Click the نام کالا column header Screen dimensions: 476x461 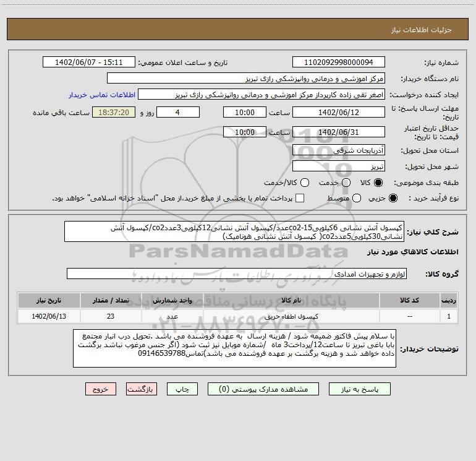coord(291,301)
